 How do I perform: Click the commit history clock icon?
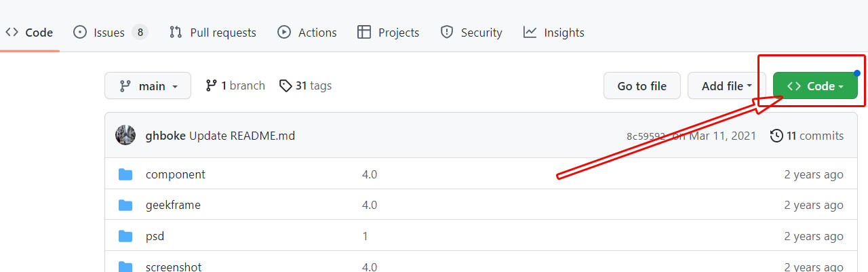click(776, 136)
